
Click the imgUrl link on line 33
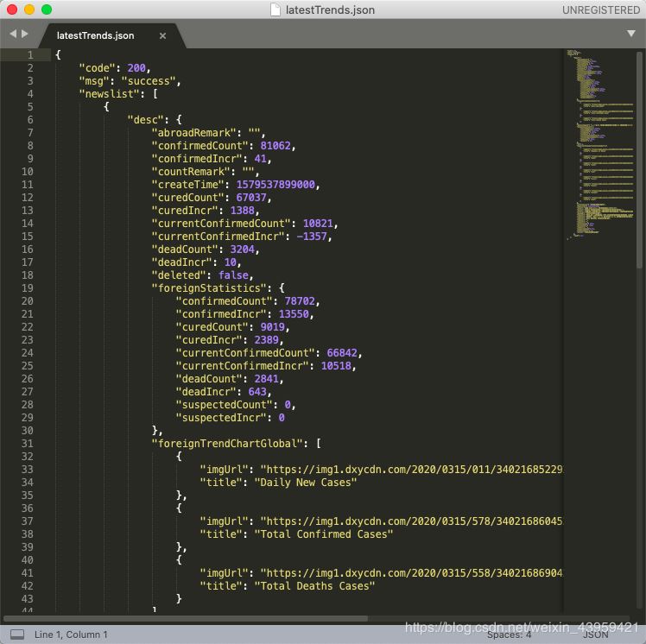(x=411, y=470)
